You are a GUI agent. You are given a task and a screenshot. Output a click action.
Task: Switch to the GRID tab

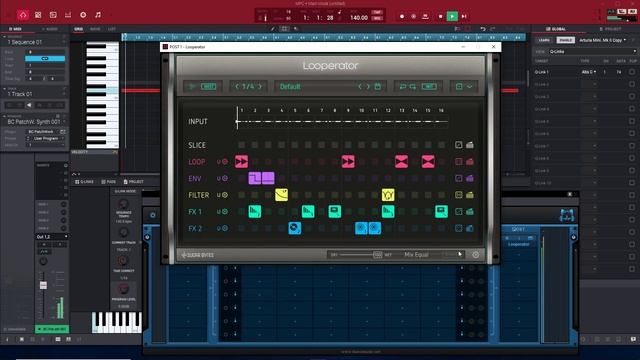point(78,29)
